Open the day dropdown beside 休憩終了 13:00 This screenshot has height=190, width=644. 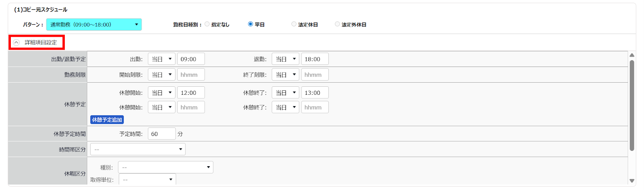coord(285,92)
